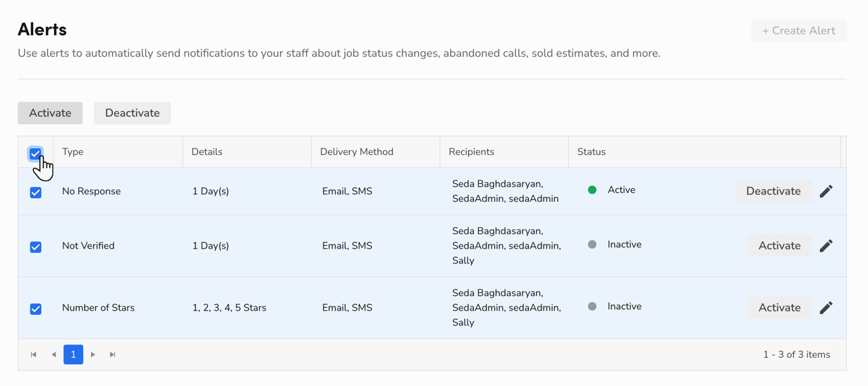This screenshot has height=386, width=868.
Task: Go to previous page arrow
Action: point(54,354)
